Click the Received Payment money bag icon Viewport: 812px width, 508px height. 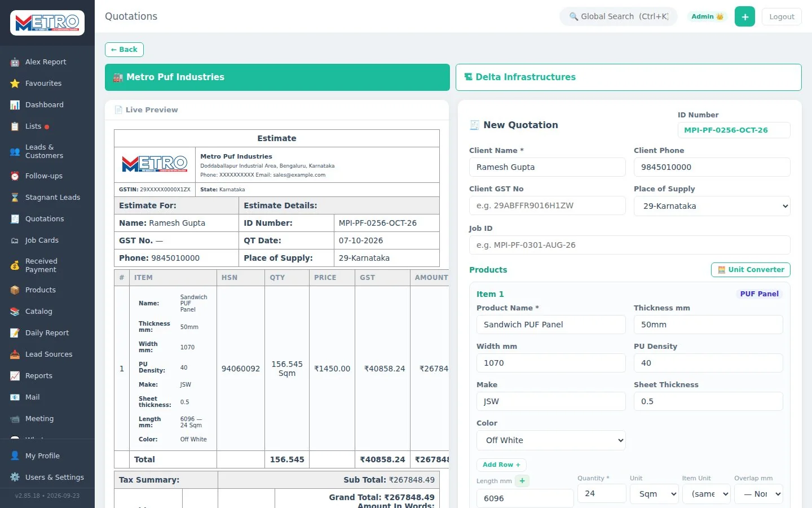click(15, 265)
